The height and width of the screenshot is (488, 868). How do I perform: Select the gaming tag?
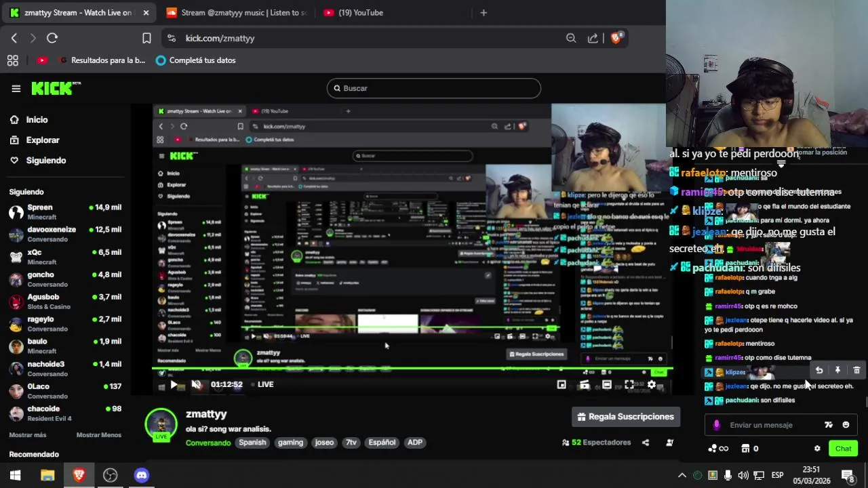pos(290,443)
